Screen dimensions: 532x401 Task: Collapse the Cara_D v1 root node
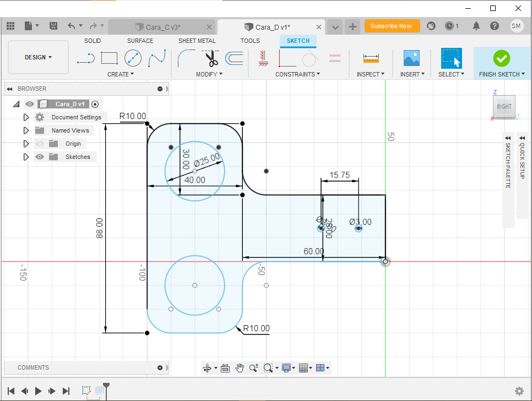click(x=17, y=104)
